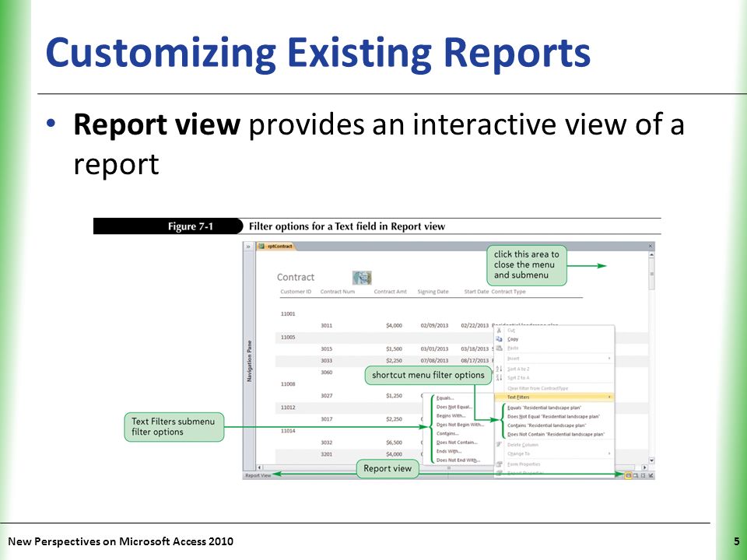Click the Contract Amt column header
Screen dimensions: 747x560
point(390,292)
